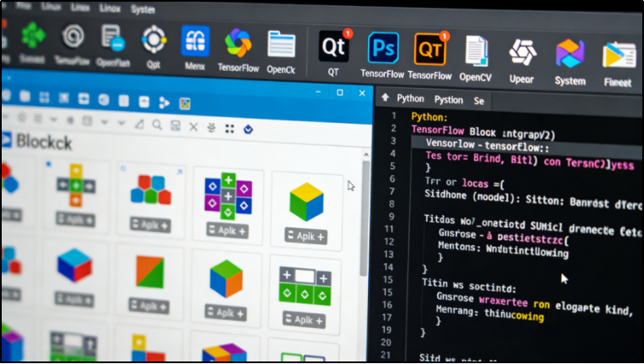This screenshot has width=644, height=364.
Task: Open the gray spiral TensorFlow dock icon
Action: coord(73,36)
